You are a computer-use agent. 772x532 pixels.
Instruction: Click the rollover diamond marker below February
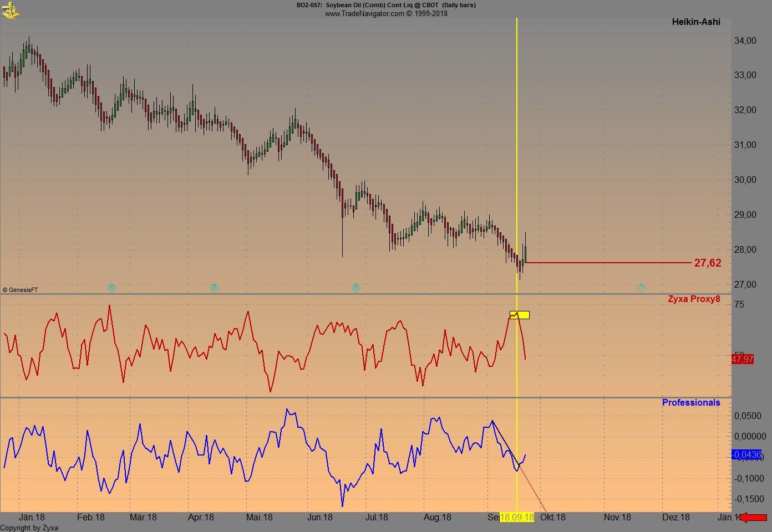[111, 288]
